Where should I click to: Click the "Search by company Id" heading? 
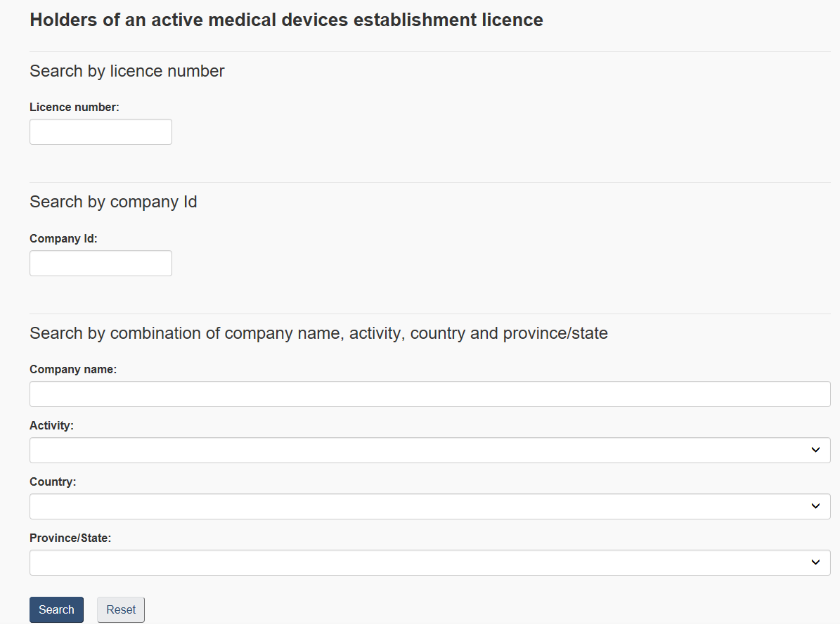(x=113, y=202)
